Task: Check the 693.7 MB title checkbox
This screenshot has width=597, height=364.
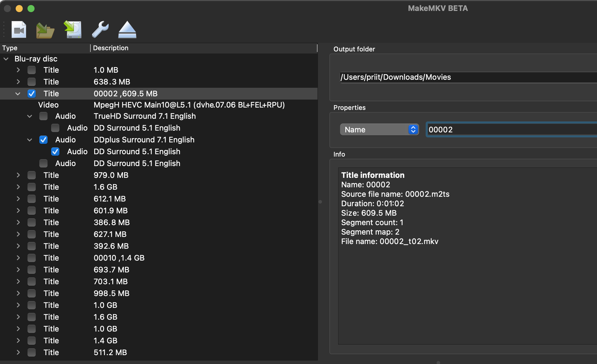Action: (x=32, y=270)
